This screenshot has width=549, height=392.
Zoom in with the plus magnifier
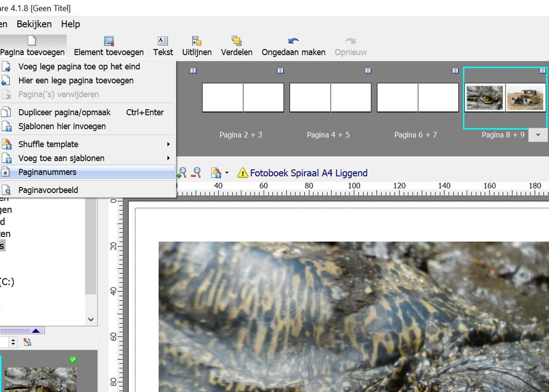(x=182, y=172)
